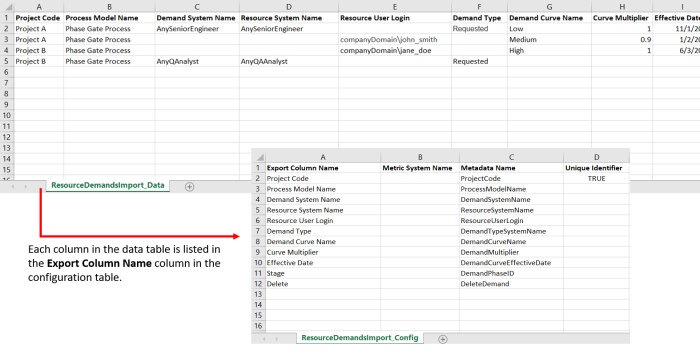Select the 'Demand Curve Name' header cell in data sheet

pos(550,18)
